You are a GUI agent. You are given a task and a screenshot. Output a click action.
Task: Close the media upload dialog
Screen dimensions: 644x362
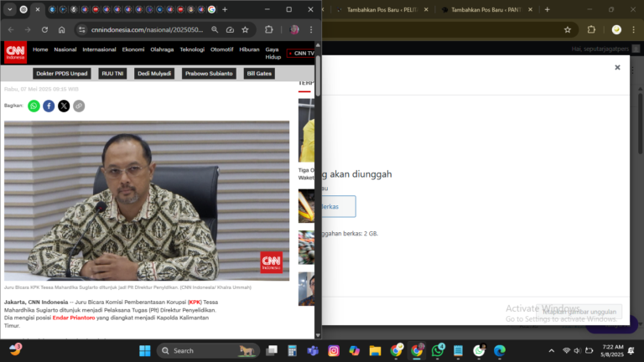pyautogui.click(x=617, y=67)
